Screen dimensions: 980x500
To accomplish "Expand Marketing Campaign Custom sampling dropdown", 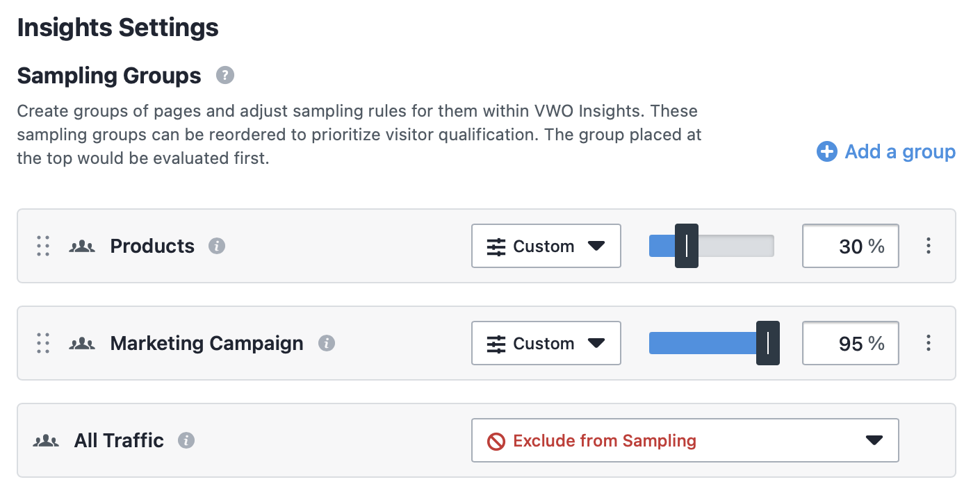I will 546,343.
